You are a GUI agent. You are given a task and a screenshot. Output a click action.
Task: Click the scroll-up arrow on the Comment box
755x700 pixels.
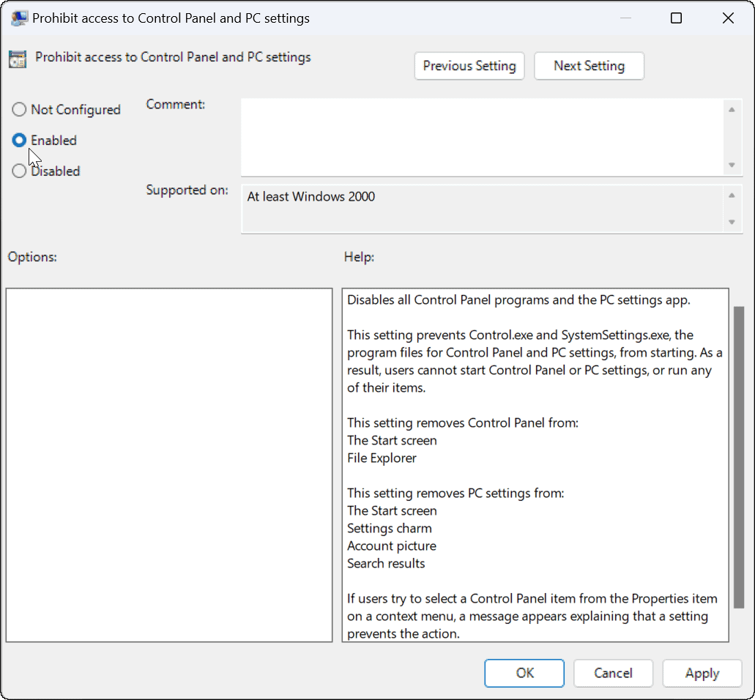click(732, 108)
